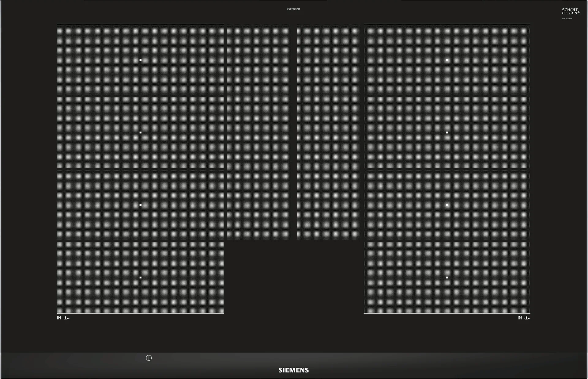This screenshot has height=379, width=588.
Task: Click the SIEMENS brand logo
Action: (x=293, y=370)
